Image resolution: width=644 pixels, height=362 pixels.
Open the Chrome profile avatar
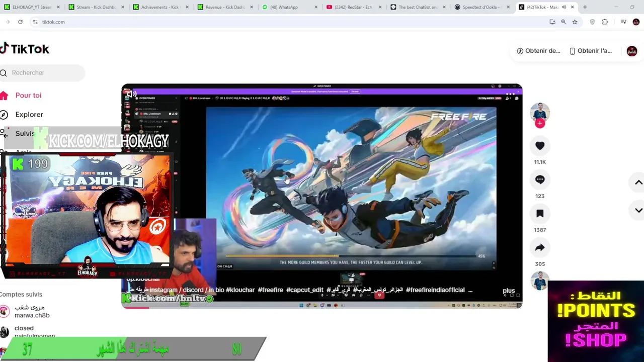click(x=636, y=22)
